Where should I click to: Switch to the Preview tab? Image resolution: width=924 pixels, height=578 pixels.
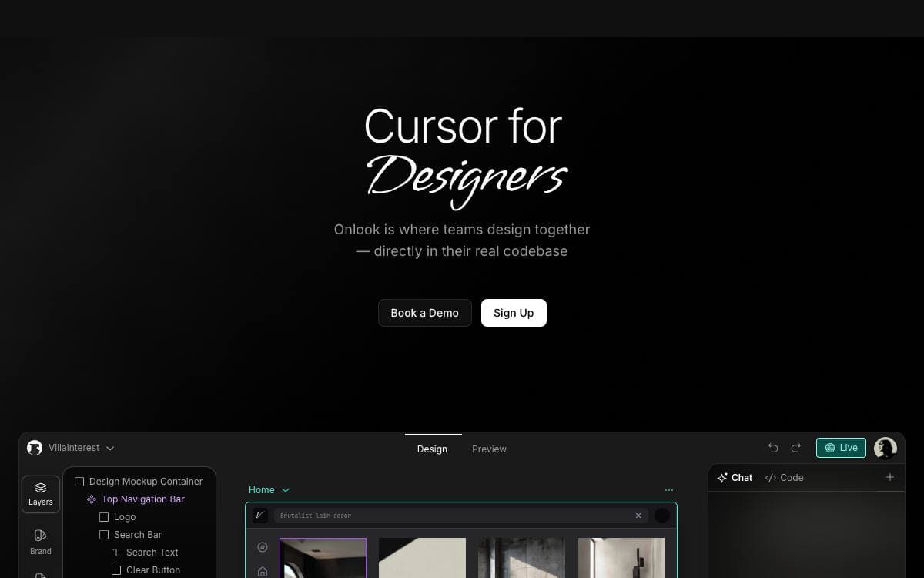(x=489, y=449)
